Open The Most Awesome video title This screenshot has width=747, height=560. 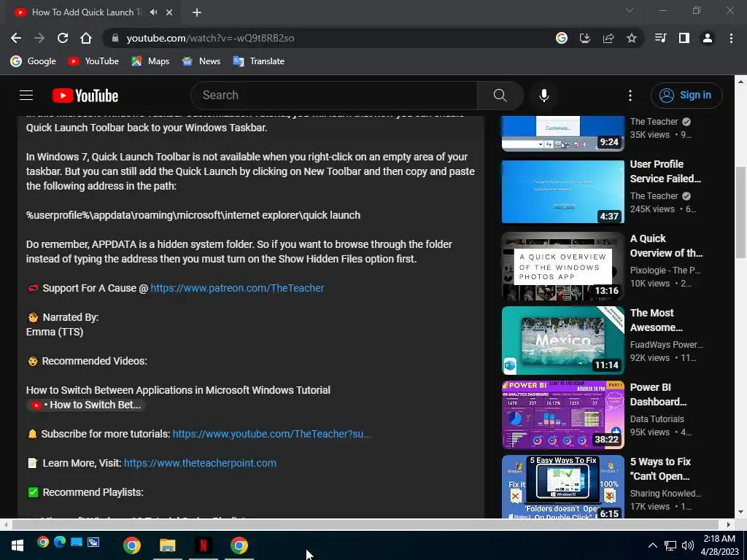pyautogui.click(x=656, y=320)
